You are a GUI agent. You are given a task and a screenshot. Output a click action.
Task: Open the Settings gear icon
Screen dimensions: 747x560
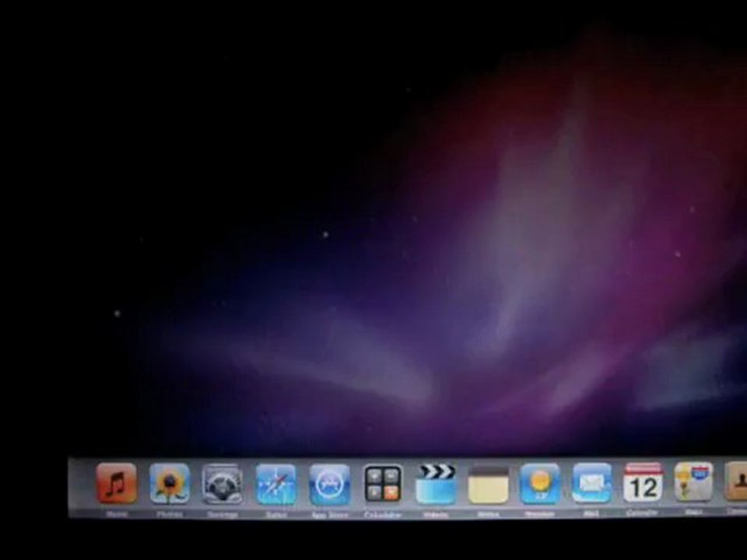[x=222, y=484]
